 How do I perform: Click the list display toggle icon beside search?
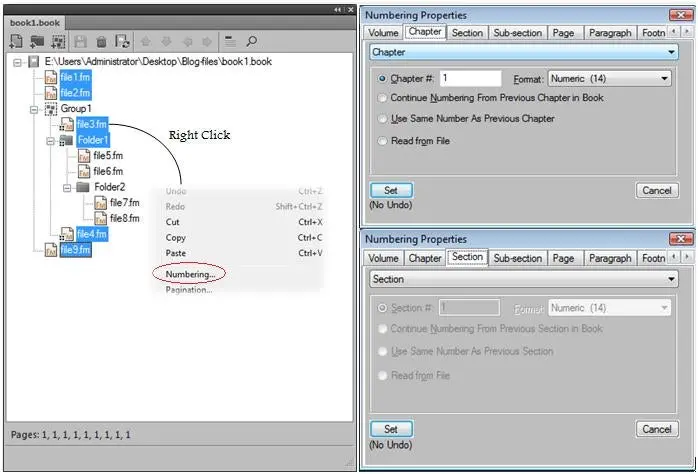230,42
